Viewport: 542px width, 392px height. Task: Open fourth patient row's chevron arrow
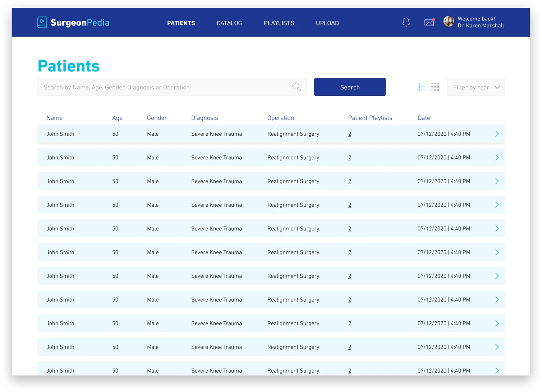(x=497, y=205)
